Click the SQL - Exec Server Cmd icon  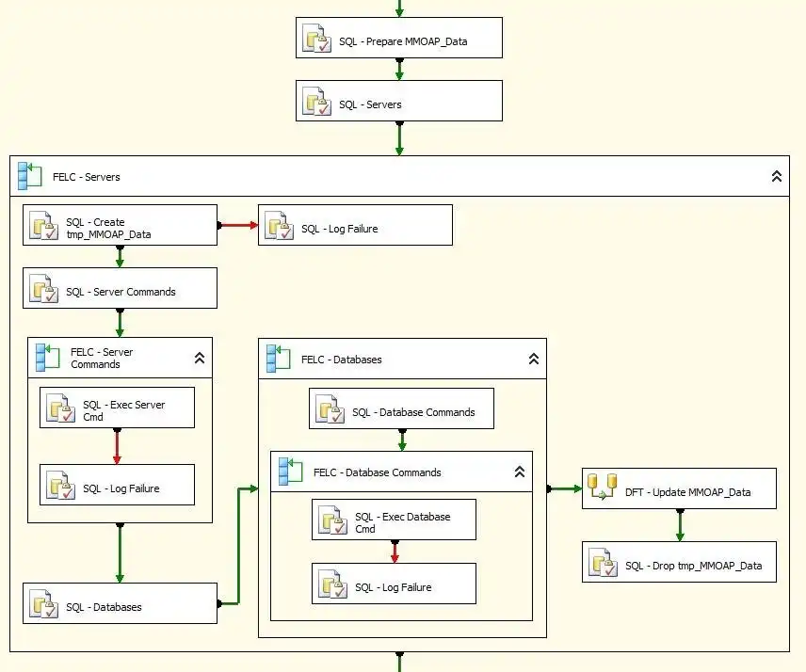point(60,408)
